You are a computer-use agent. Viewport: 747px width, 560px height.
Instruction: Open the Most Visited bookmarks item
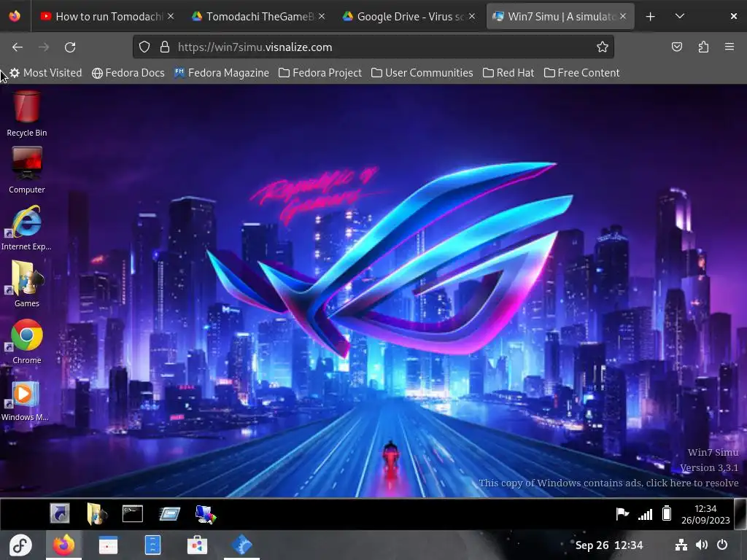45,73
